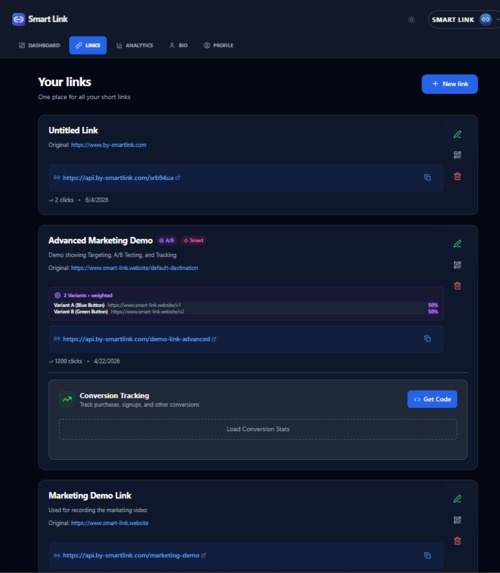Screen dimensions: 500x573
Task: Open the demo-link-advanced short link
Action: [x=136, y=339]
